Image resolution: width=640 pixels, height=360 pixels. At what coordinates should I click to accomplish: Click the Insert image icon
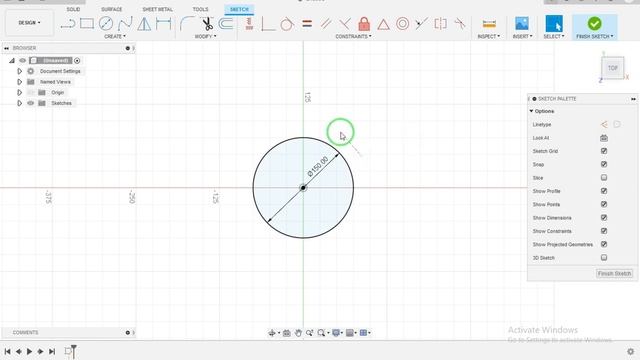point(522,24)
